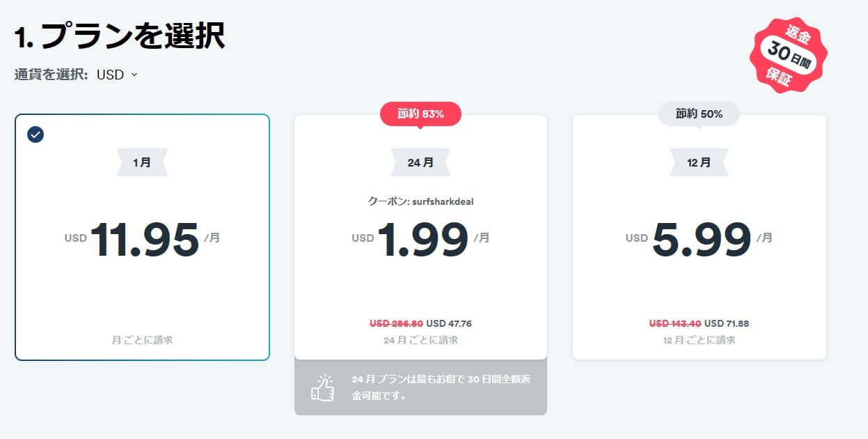Viewport: 868px width, 439px height.
Task: Click the 24月 ribbon label
Action: click(420, 162)
